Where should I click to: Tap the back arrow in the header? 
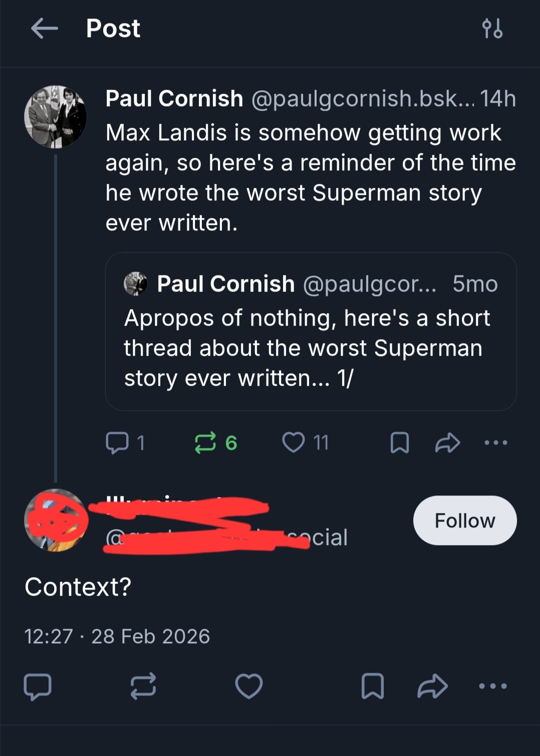click(x=44, y=28)
